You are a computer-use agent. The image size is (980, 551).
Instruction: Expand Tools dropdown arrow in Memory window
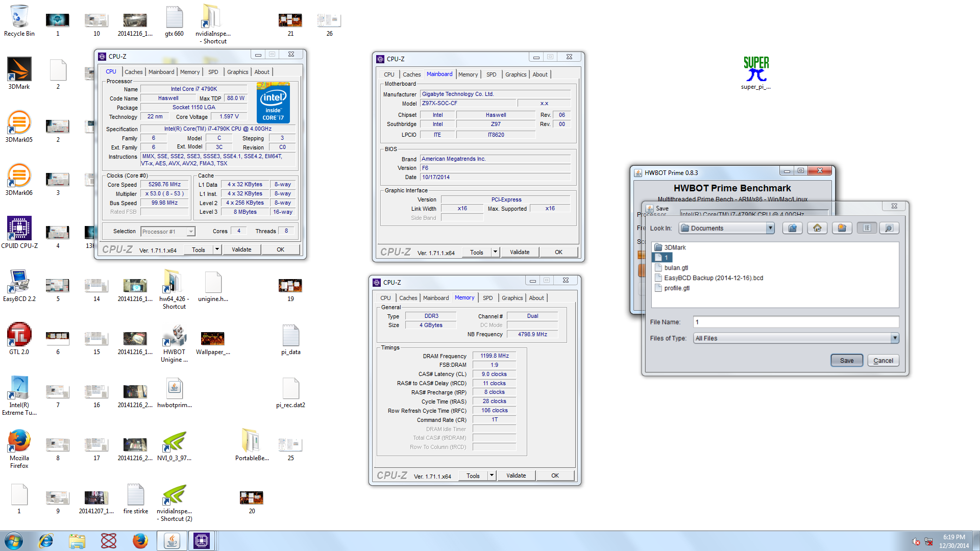pos(492,475)
